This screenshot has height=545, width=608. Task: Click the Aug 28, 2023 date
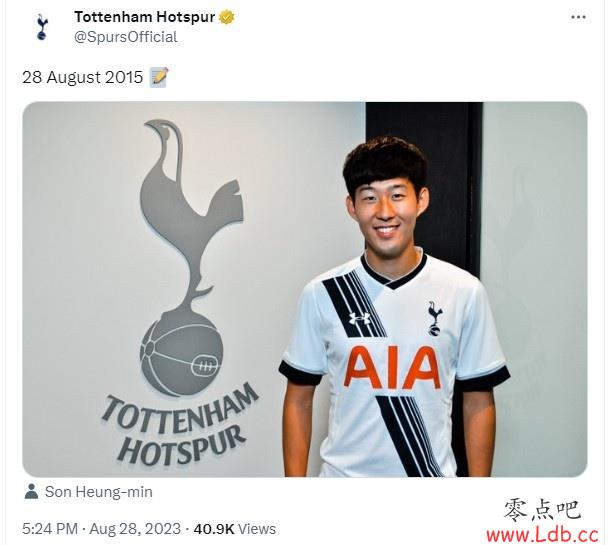click(135, 529)
